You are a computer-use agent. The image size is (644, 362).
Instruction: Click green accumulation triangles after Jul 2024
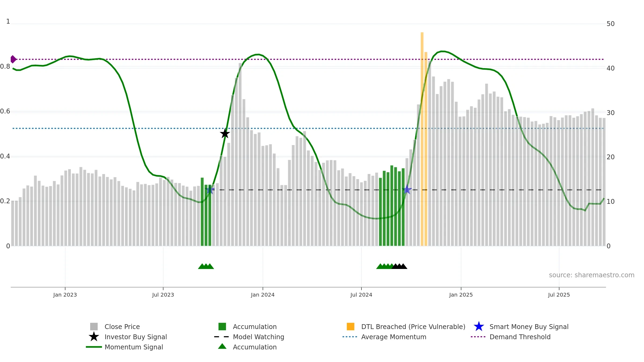click(x=385, y=266)
